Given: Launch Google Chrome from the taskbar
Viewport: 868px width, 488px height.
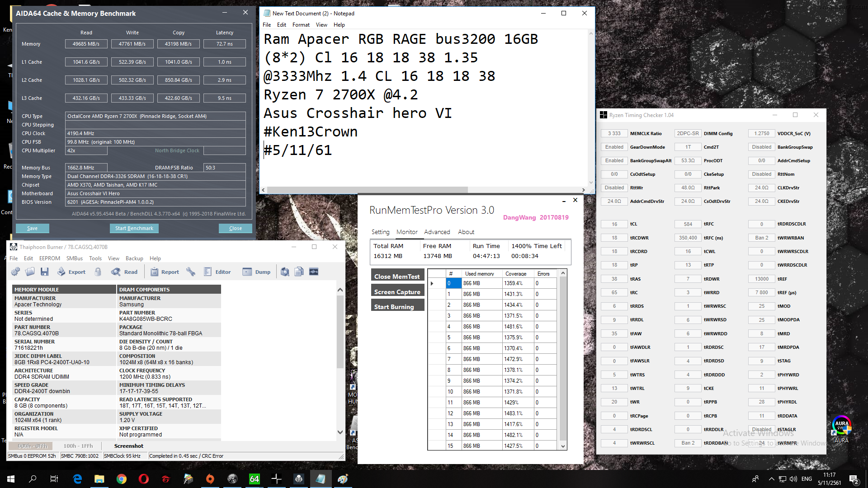Looking at the screenshot, I should click(x=122, y=479).
